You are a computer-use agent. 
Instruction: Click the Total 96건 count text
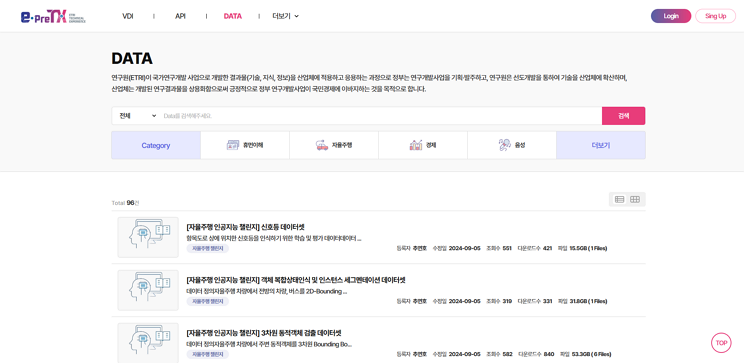[x=125, y=203]
